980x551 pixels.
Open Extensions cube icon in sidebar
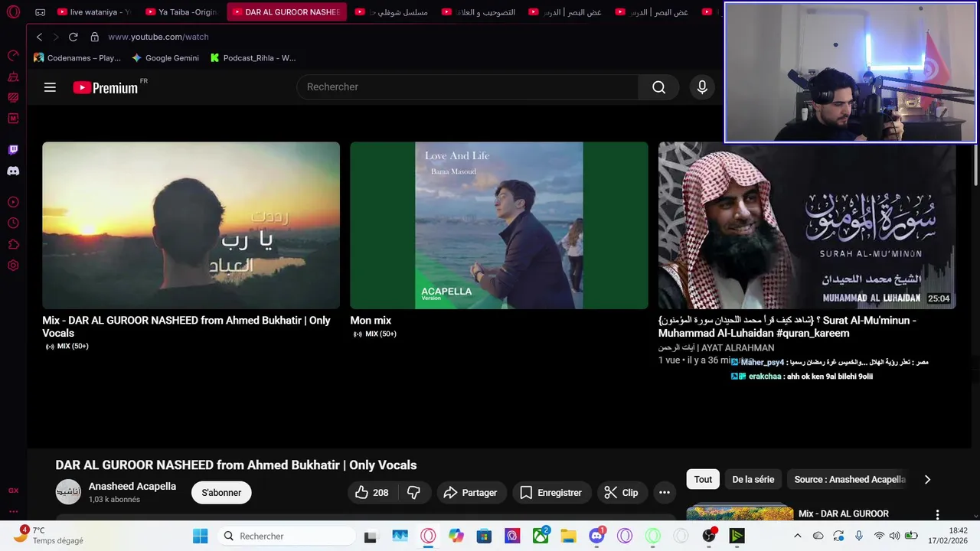13,245
